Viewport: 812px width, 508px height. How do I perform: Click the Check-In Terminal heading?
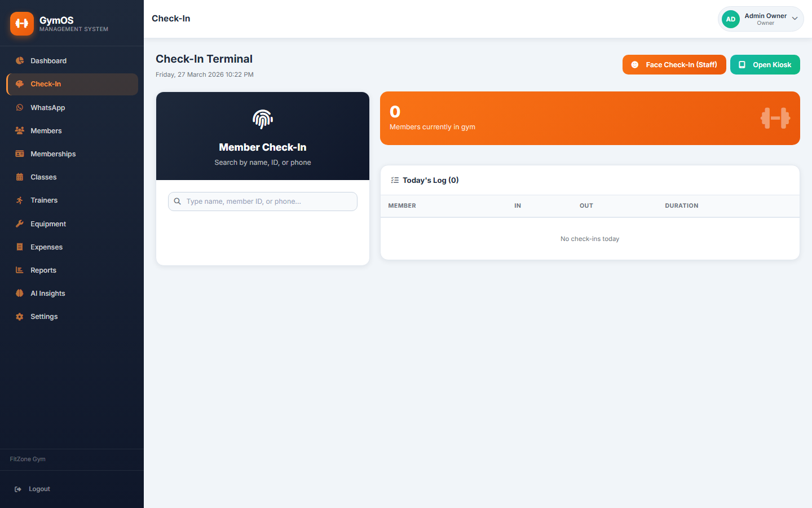[x=204, y=59]
